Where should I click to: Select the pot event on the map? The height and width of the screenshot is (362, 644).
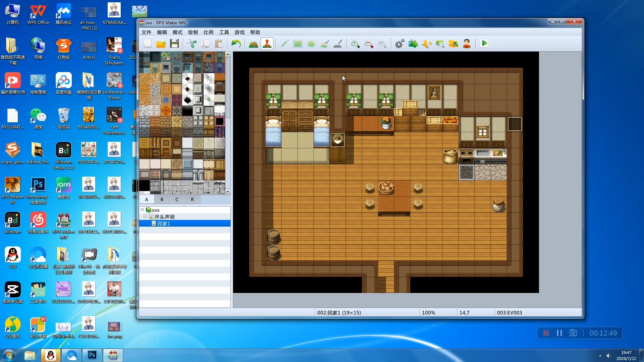[338, 140]
